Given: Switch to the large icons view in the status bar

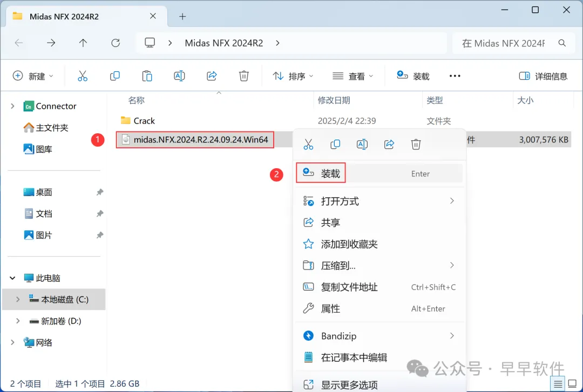Looking at the screenshot, I should (x=573, y=384).
